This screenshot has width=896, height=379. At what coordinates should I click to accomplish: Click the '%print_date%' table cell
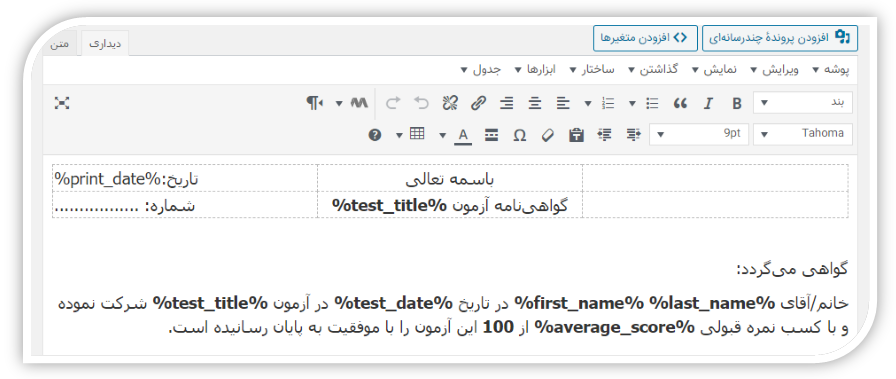coord(185,178)
